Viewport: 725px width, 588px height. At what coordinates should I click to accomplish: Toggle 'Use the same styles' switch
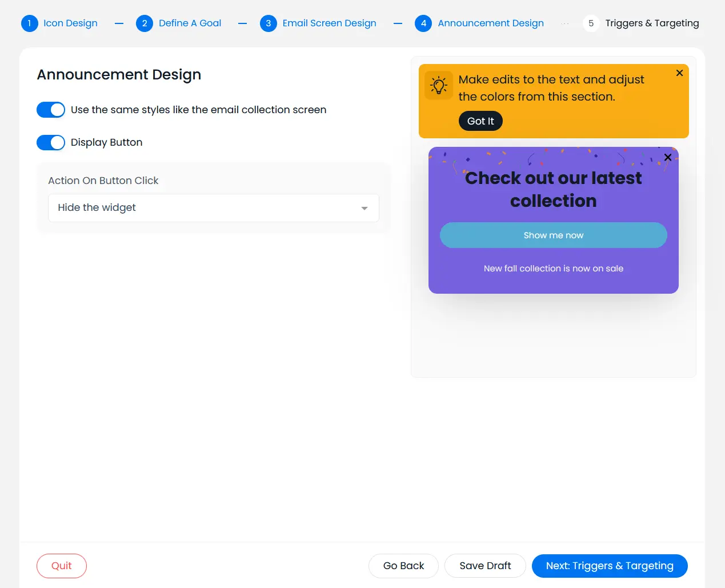51,110
